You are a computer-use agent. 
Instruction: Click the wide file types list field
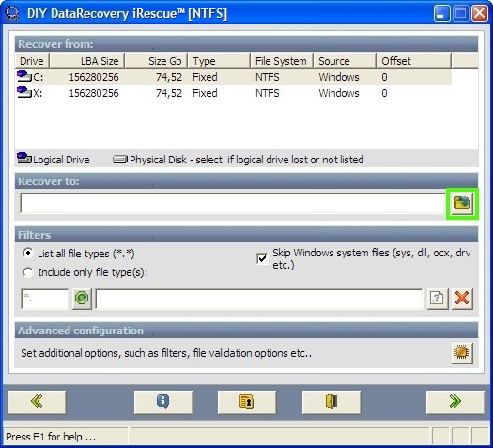point(259,299)
